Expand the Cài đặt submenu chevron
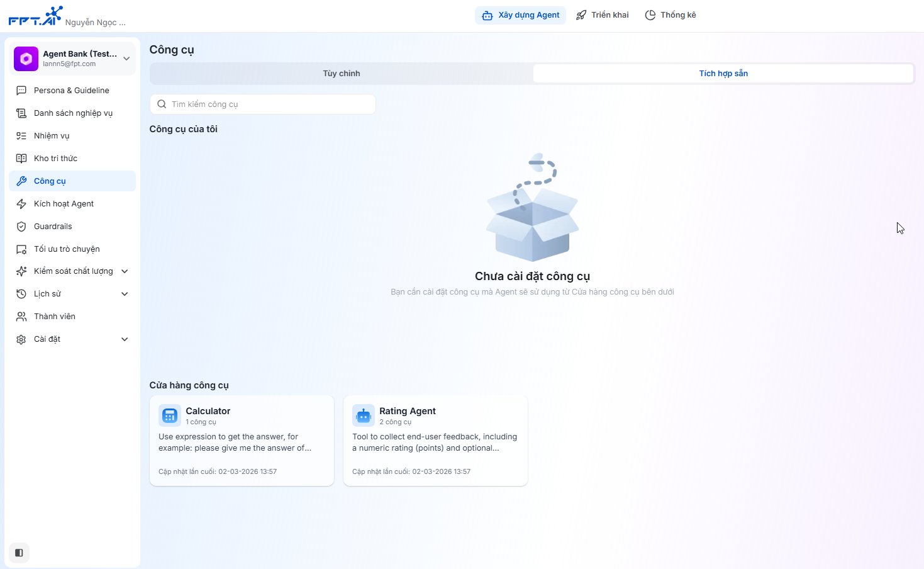Viewport: 924px width, 569px height. [125, 339]
